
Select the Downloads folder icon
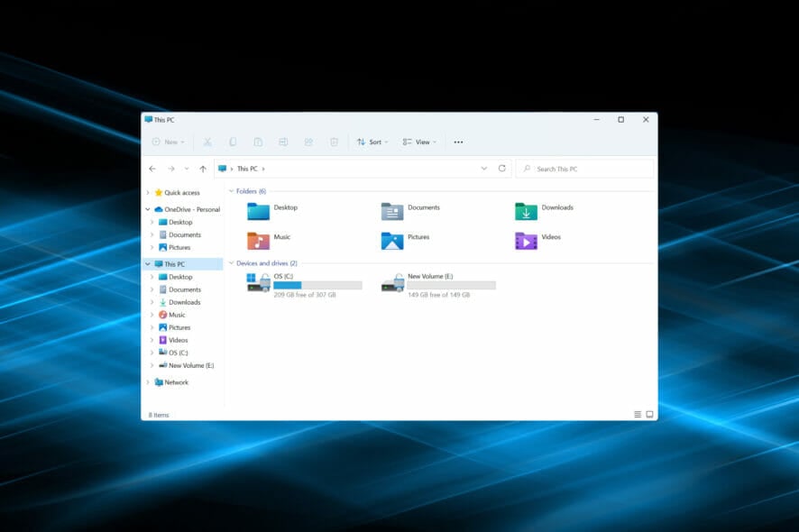tap(526, 211)
